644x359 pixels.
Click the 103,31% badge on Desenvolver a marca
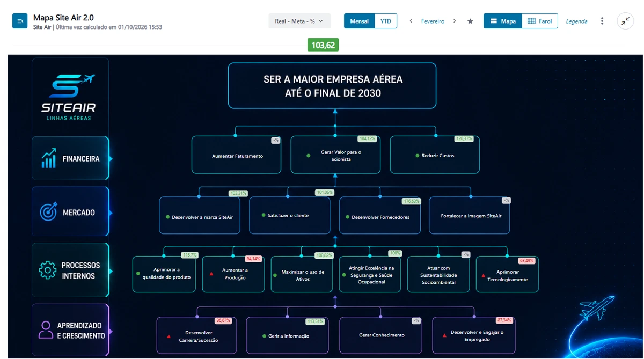click(238, 193)
